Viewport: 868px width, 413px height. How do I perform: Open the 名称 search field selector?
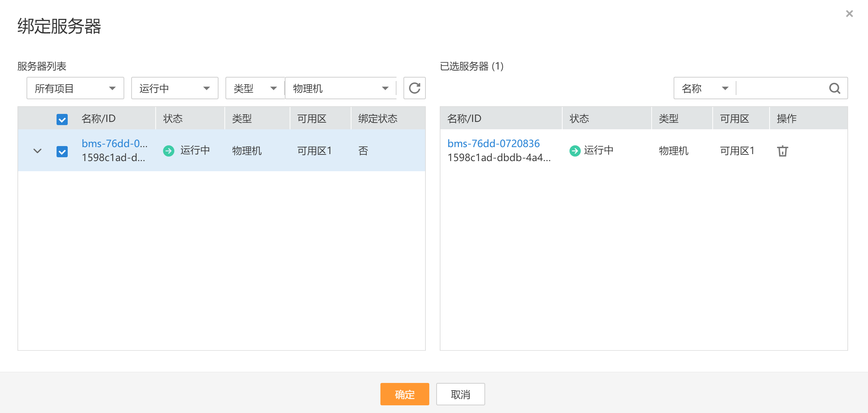[x=705, y=88]
